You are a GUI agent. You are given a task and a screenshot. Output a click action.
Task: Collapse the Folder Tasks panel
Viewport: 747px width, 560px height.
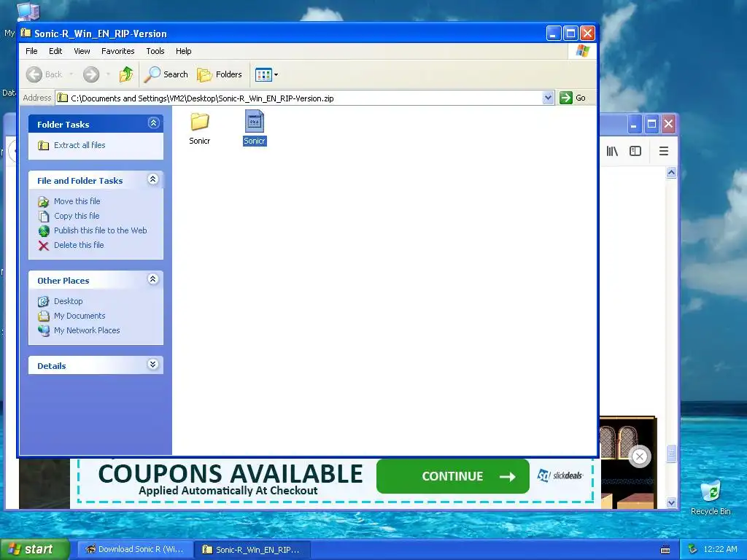[153, 123]
